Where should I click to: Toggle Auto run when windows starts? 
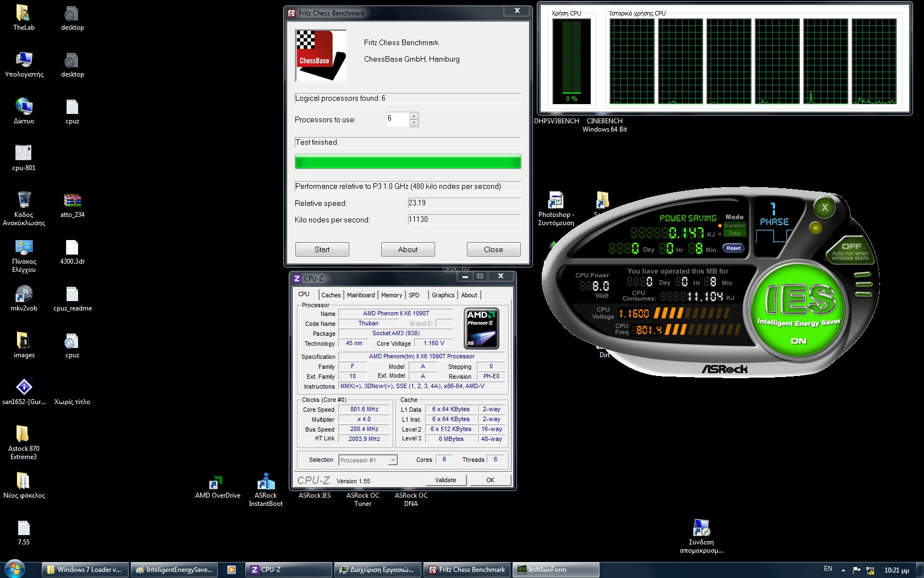[850, 251]
